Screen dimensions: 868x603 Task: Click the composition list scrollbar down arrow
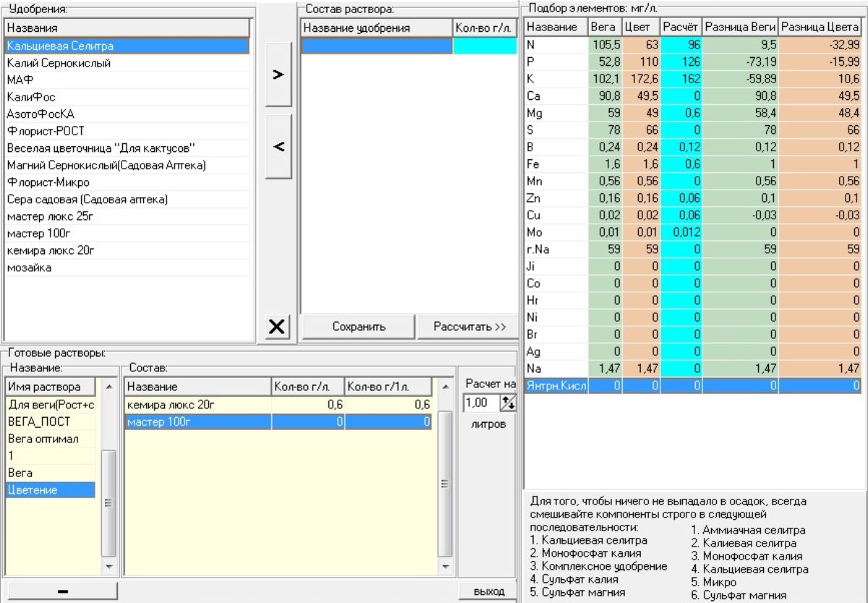pyautogui.click(x=446, y=568)
